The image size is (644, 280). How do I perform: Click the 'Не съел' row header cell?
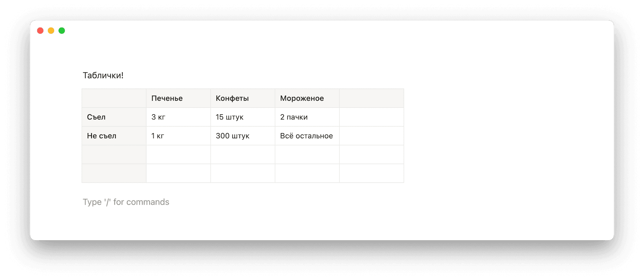(x=114, y=136)
